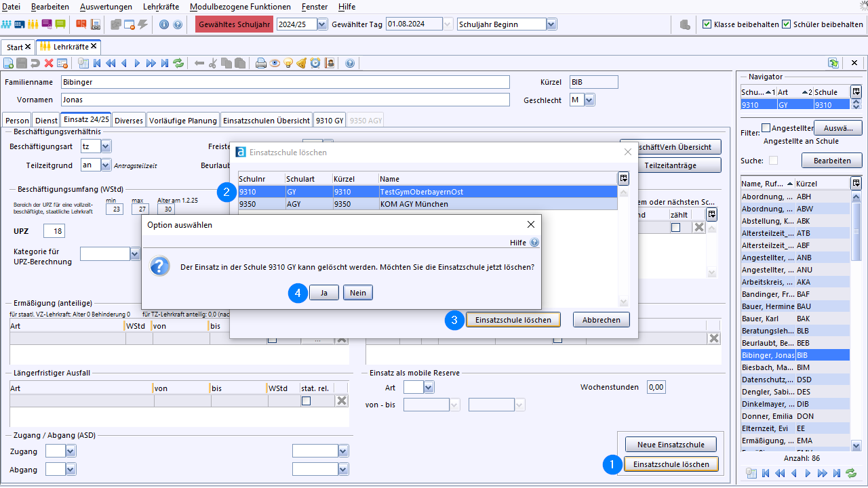The image size is (868, 488).
Task: Tick the stat. rel. checkbox
Action: click(x=306, y=401)
